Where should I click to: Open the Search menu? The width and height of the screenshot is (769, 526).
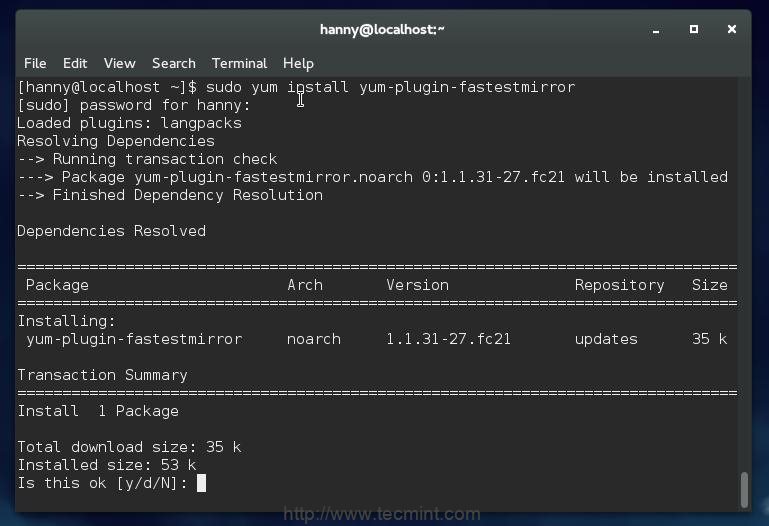coord(173,63)
